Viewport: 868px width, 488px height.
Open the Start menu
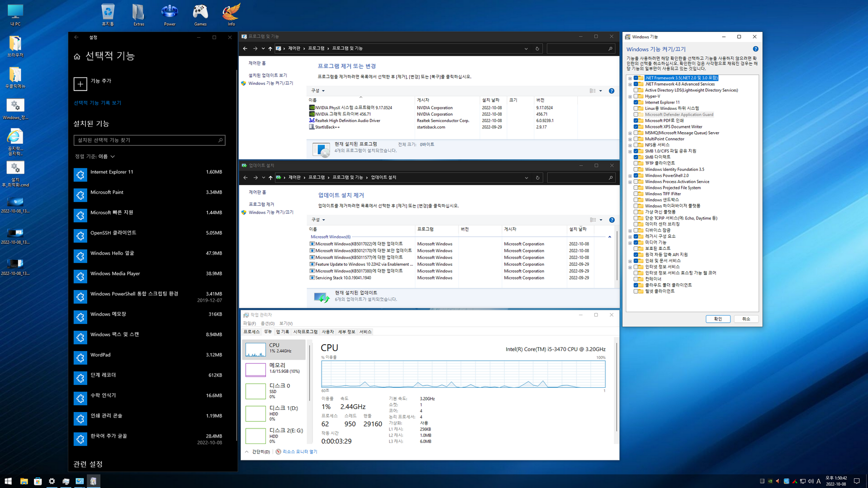[x=8, y=481]
